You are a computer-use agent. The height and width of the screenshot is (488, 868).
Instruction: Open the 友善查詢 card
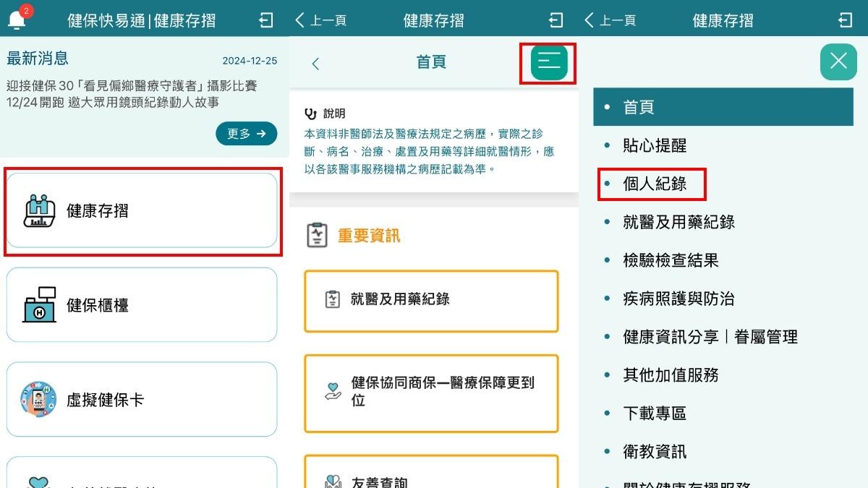431,471
